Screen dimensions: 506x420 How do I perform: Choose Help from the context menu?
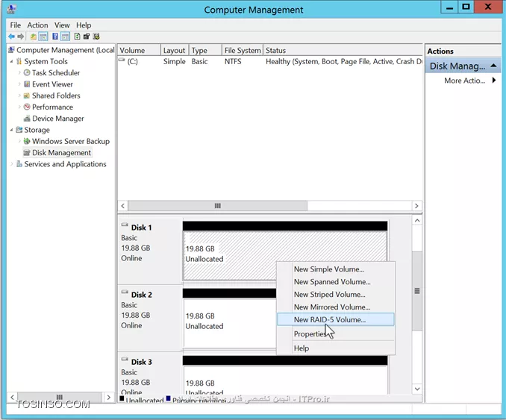(x=336, y=348)
